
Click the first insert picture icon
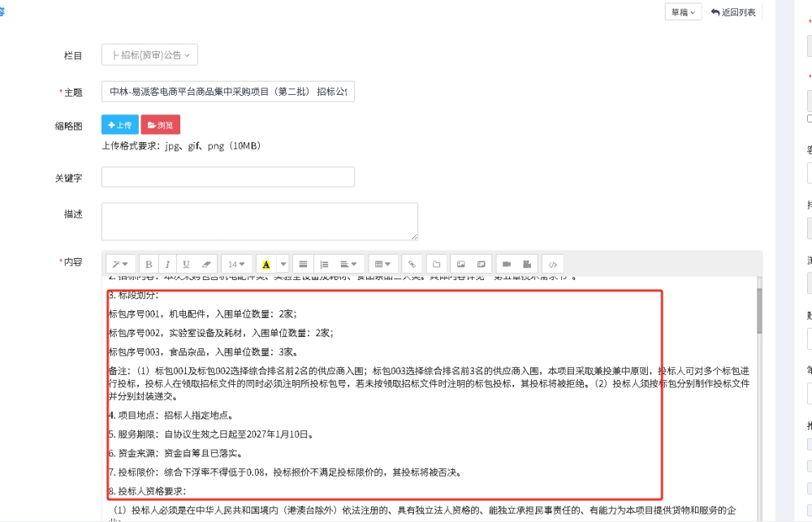click(x=461, y=264)
